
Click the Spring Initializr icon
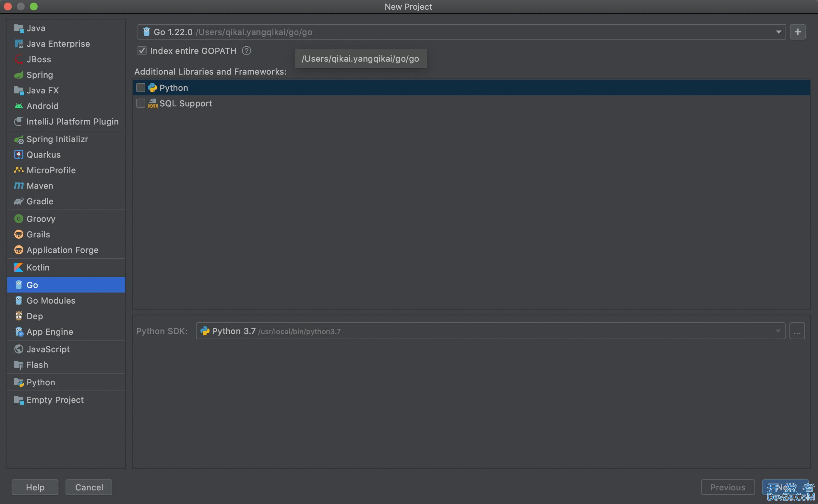coord(19,139)
